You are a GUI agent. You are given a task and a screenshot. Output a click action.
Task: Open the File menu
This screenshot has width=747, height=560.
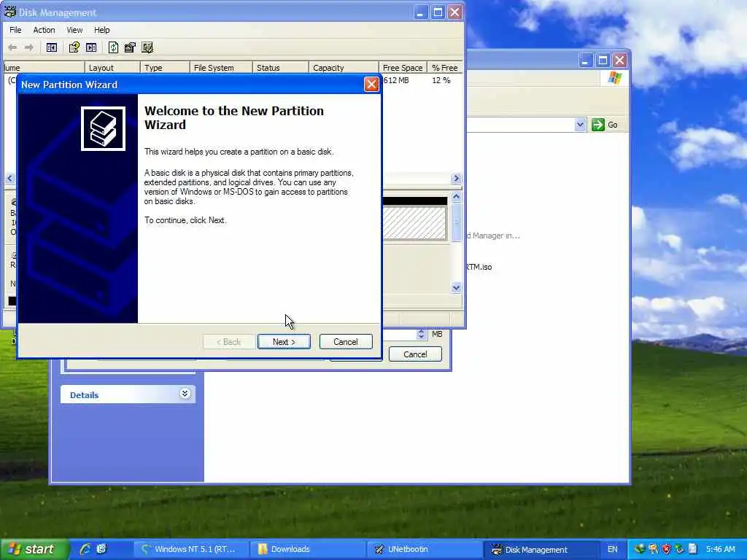[15, 30]
